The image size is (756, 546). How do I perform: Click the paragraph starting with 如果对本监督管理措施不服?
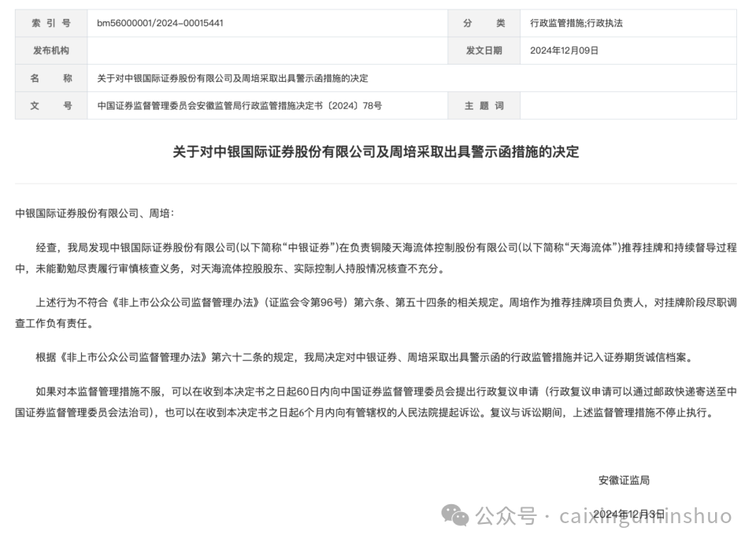[376, 403]
